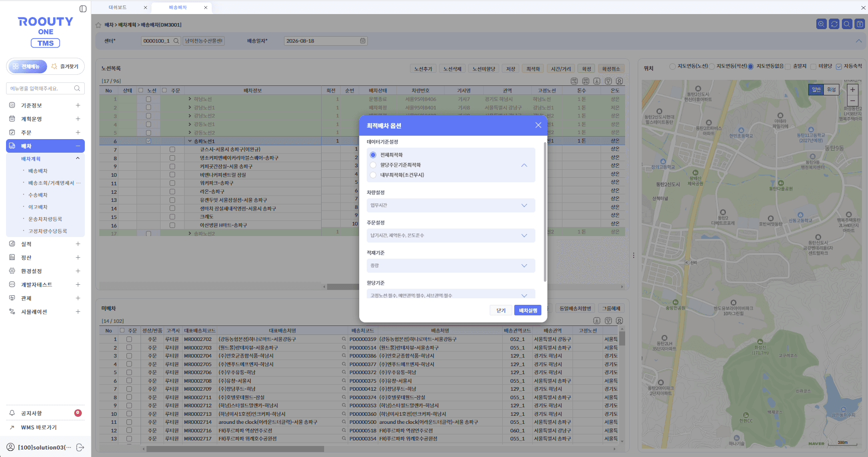Click the 기준정보 menu icon in the sidebar
This screenshot has width=868, height=457.
[12, 105]
